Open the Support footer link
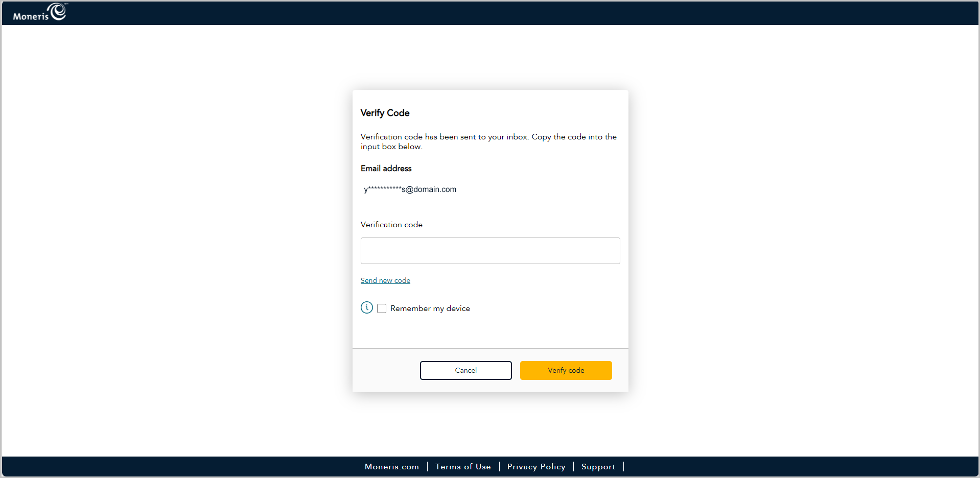980x478 pixels. point(598,467)
